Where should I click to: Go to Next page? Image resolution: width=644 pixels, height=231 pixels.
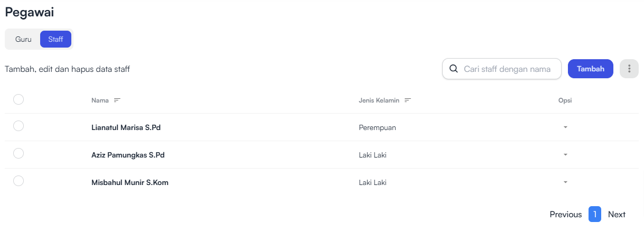click(x=617, y=214)
